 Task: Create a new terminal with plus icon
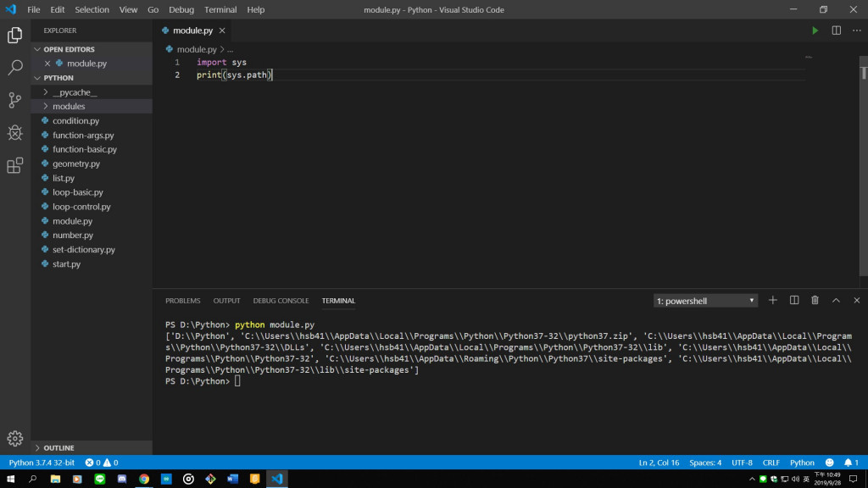[x=773, y=300]
